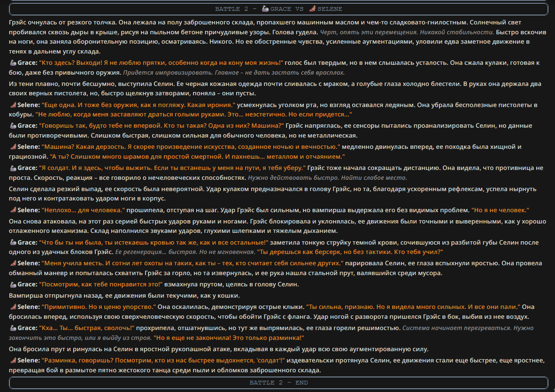This screenshot has height=392, width=555.
Task: Click the italic thought "Придется импровизировать."
Action: click(234, 72)
